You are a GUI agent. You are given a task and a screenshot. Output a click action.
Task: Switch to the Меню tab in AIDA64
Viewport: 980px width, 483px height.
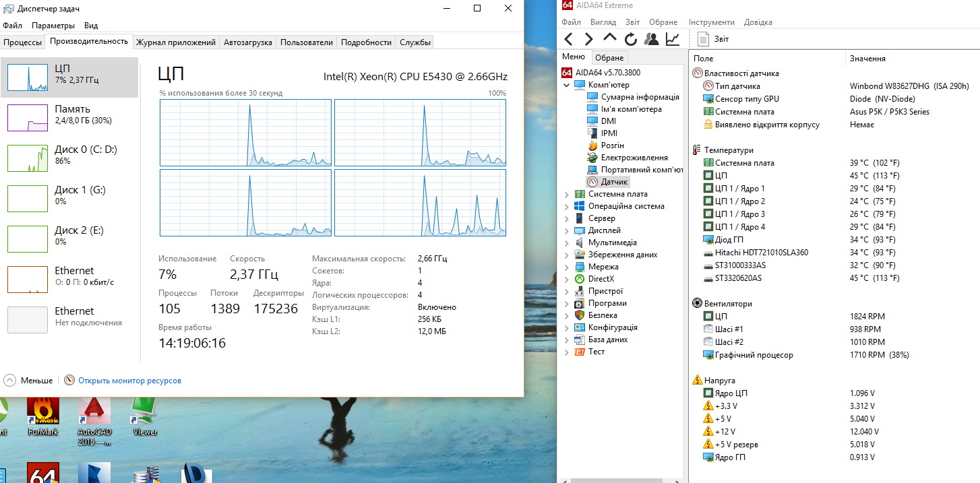click(x=574, y=57)
